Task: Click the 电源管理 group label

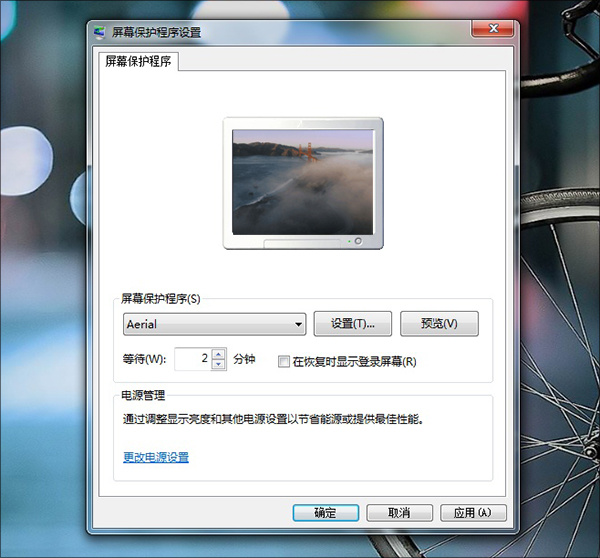Action: point(143,395)
